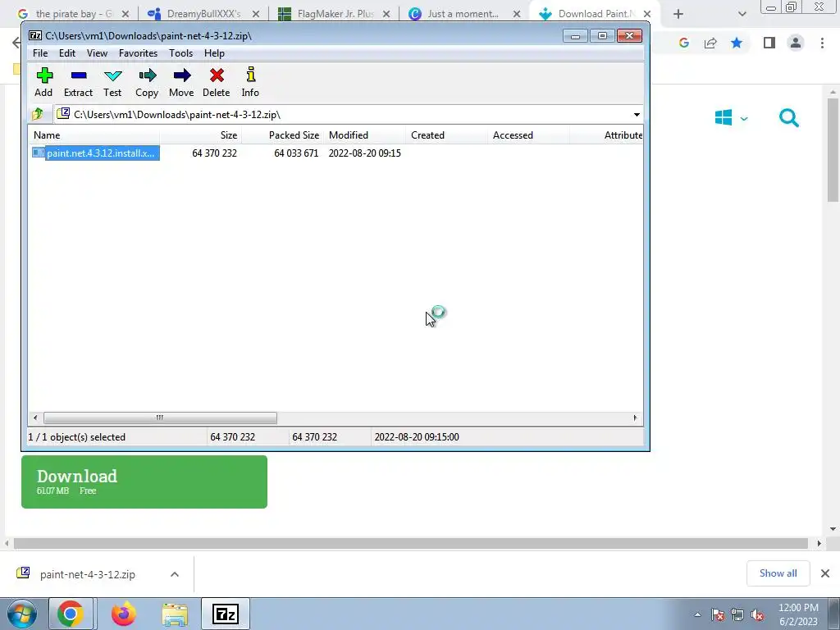Click the network tray icon
The height and width of the screenshot is (630, 840).
[x=737, y=615]
